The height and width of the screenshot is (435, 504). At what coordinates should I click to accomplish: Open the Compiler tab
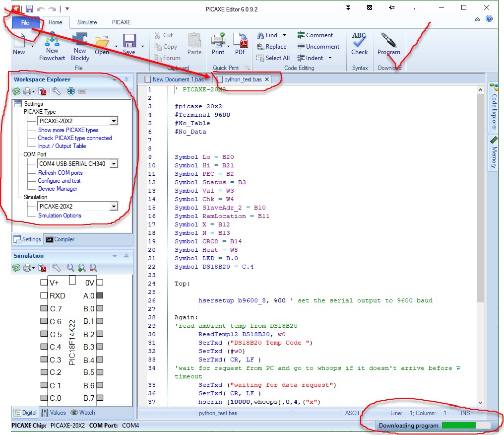pyautogui.click(x=60, y=239)
